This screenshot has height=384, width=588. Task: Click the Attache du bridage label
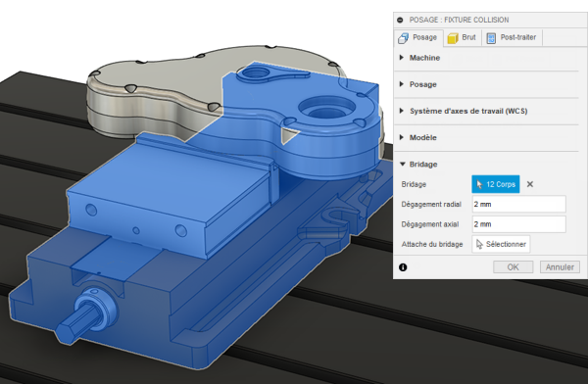432,245
